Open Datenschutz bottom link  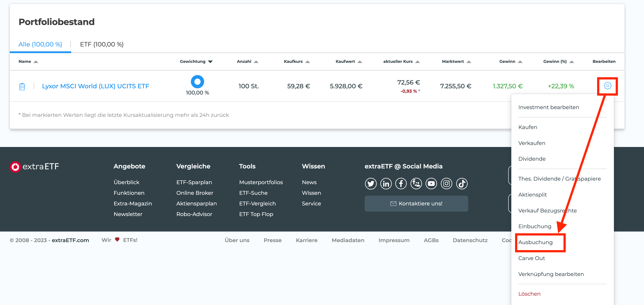[x=470, y=240]
